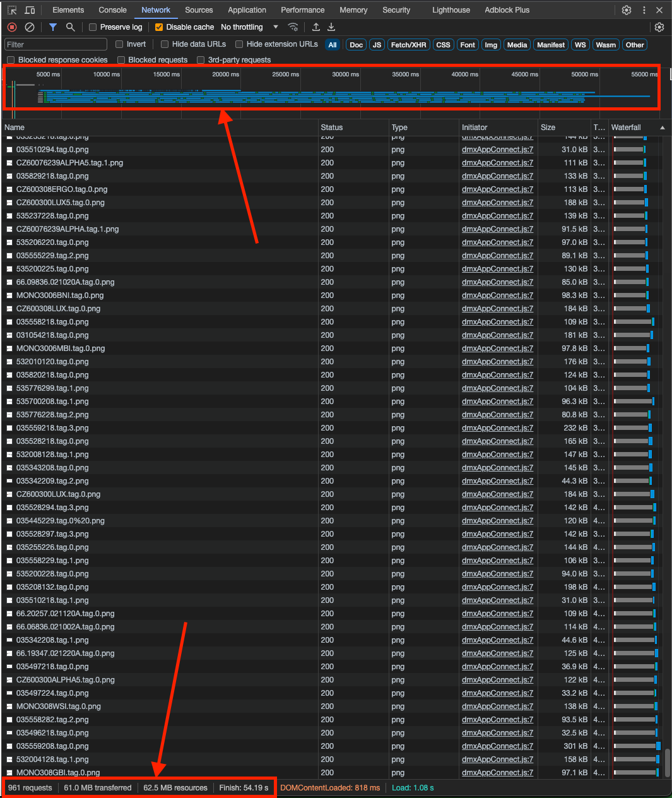This screenshot has height=798, width=672.
Task: Close the DevTools panel
Action: coord(659,10)
